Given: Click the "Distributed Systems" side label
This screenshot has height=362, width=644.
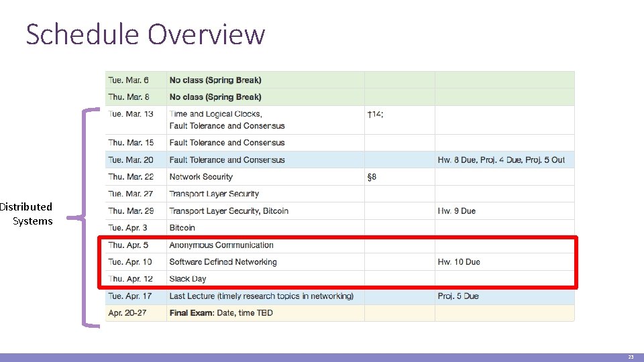Looking at the screenshot, I should (x=26, y=214).
